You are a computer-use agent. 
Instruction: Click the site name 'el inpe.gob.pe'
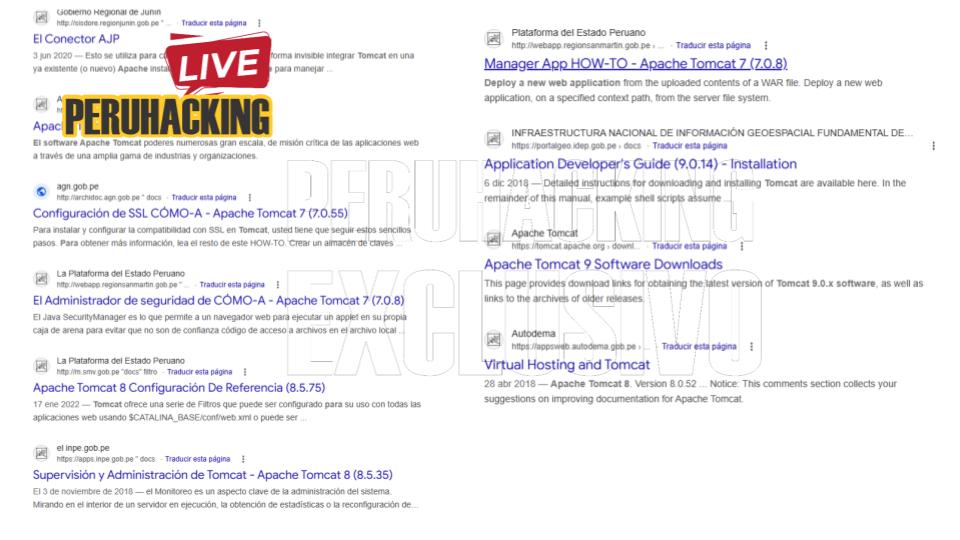(x=83, y=448)
